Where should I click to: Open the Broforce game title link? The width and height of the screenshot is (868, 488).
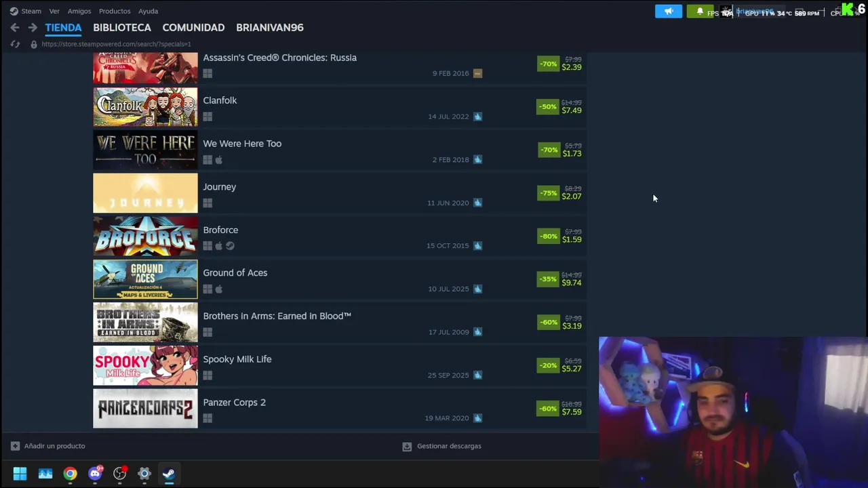220,230
